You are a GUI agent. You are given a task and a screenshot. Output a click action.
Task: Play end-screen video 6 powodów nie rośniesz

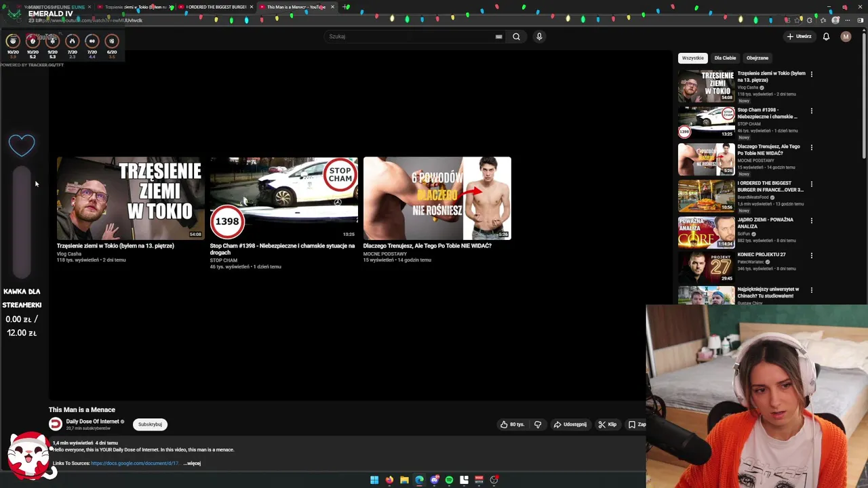pyautogui.click(x=437, y=199)
